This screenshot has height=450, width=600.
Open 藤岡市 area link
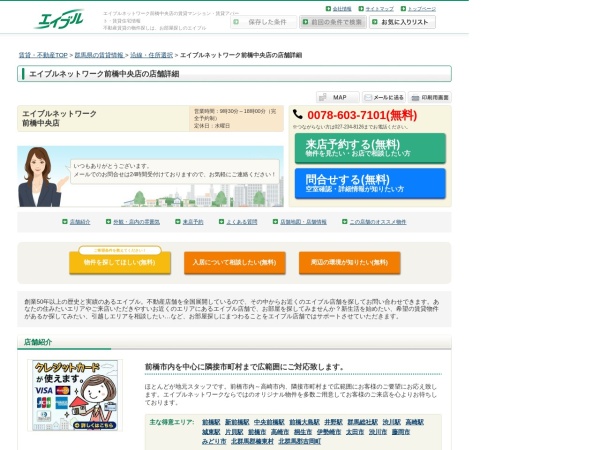401,432
